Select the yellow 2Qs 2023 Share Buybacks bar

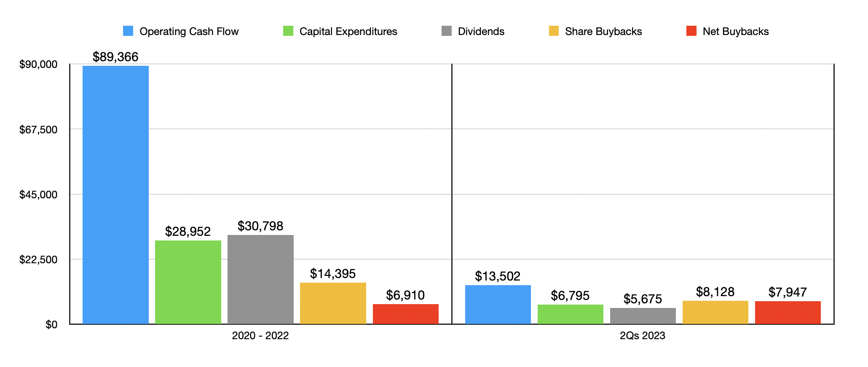pyautogui.click(x=715, y=312)
